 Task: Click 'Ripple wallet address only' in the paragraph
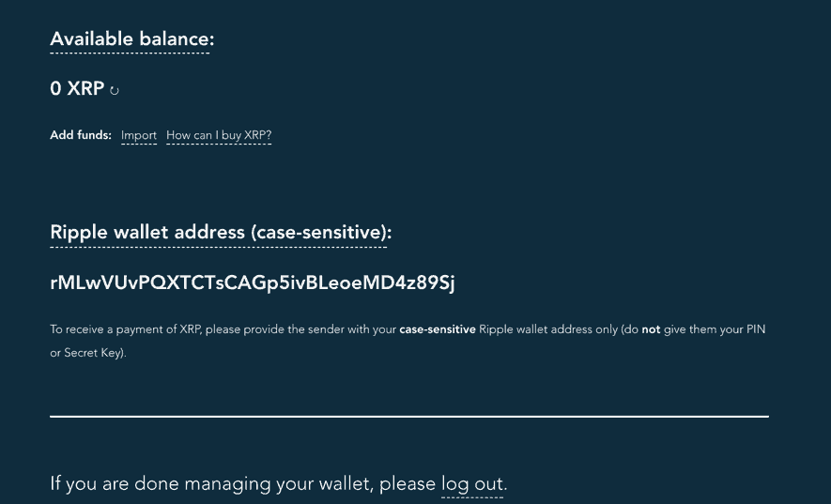point(548,329)
